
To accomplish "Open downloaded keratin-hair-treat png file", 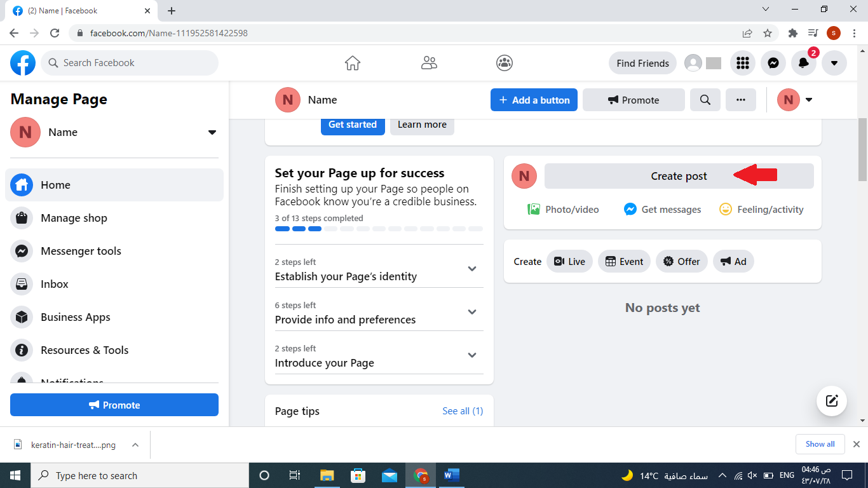I will click(x=65, y=445).
